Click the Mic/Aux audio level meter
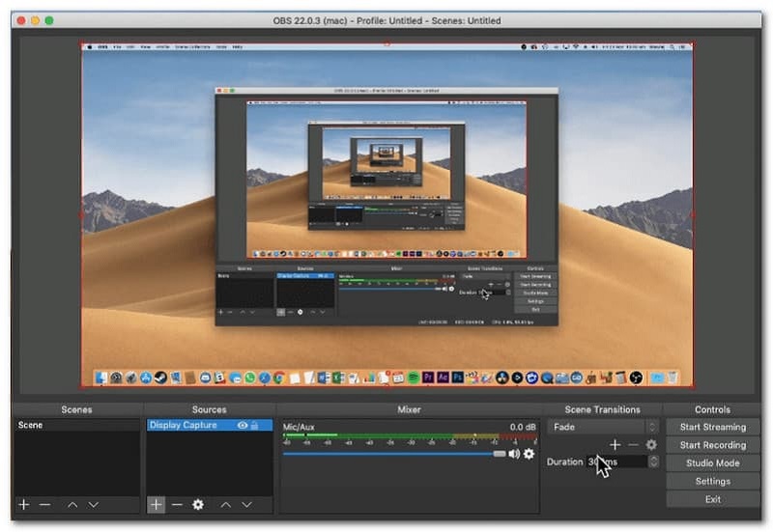The image size is (773, 532). (x=410, y=436)
